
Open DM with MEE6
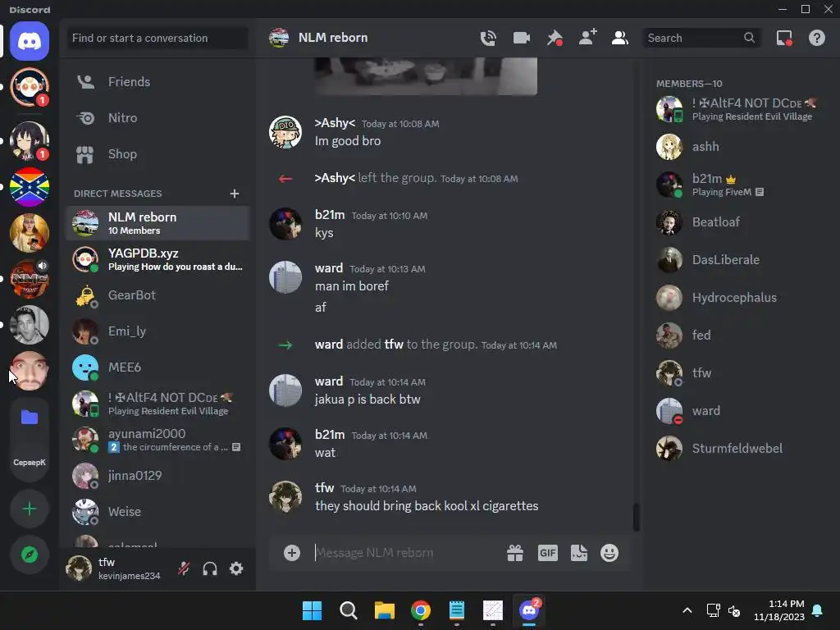157,367
